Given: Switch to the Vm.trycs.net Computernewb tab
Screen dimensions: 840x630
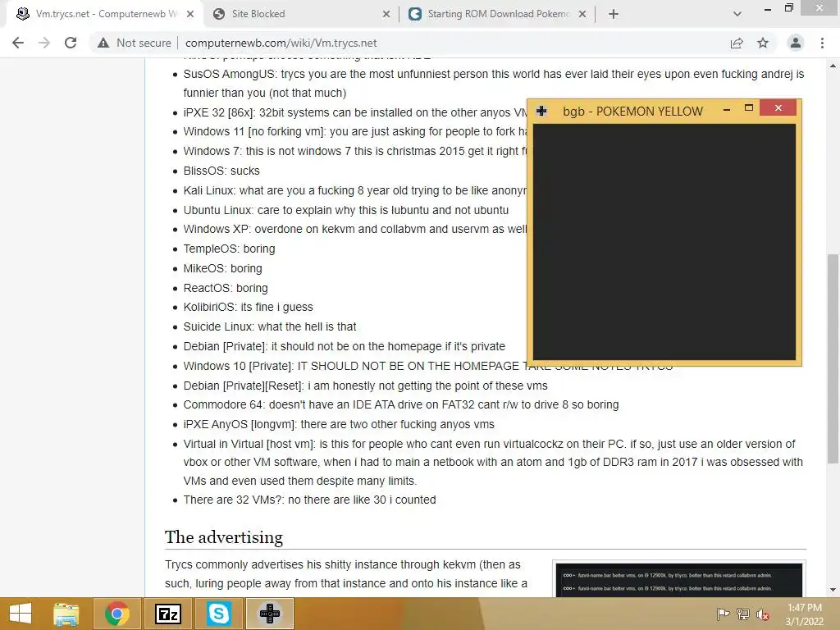Looking at the screenshot, I should [x=106, y=14].
